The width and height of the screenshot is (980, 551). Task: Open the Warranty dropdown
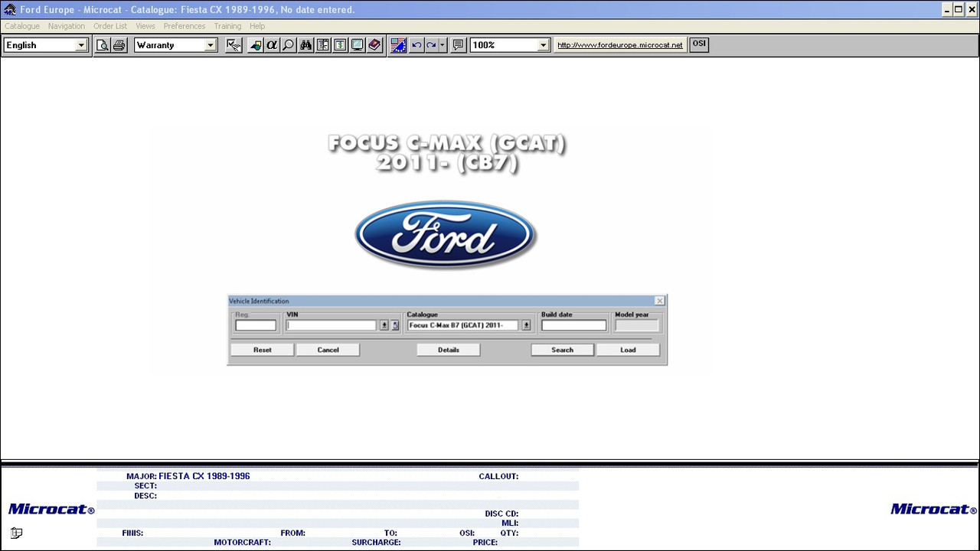click(x=211, y=45)
